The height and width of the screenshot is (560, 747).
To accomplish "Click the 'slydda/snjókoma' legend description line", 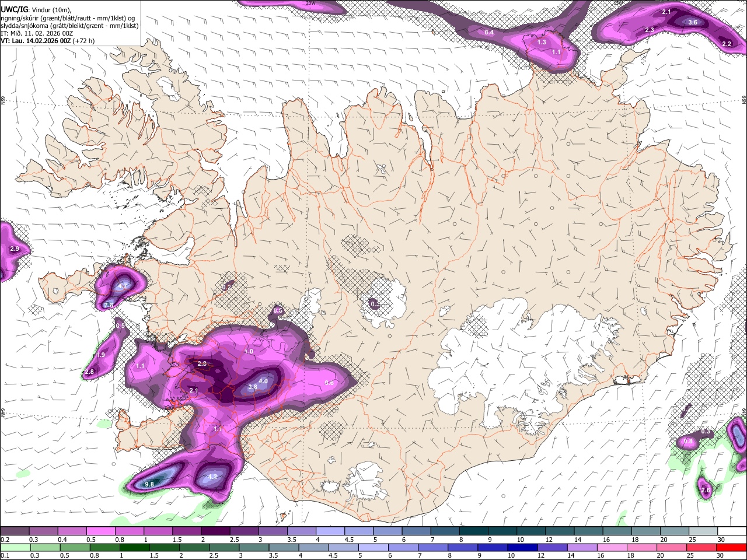I will coord(69,26).
